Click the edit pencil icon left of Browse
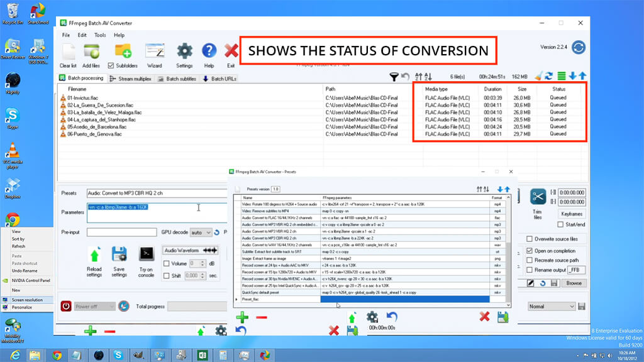The height and width of the screenshot is (362, 644). point(531,283)
